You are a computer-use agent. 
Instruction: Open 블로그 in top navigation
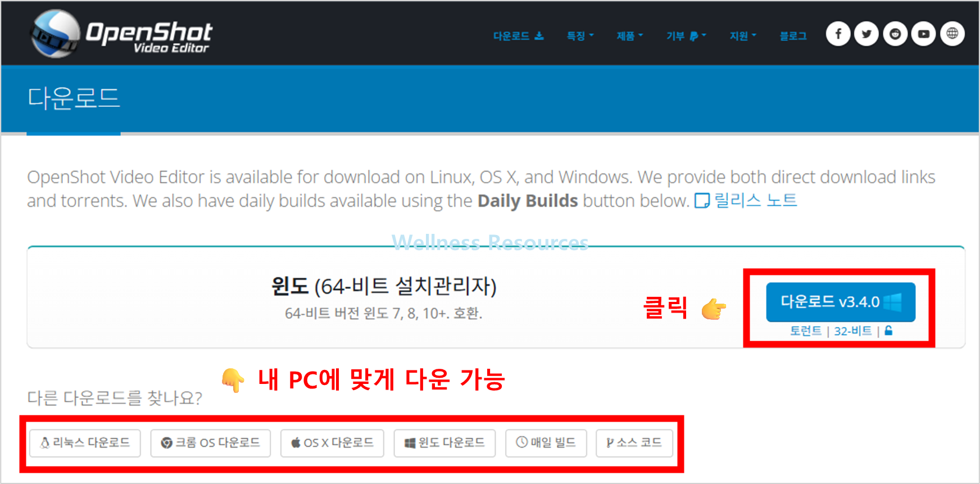[793, 36]
